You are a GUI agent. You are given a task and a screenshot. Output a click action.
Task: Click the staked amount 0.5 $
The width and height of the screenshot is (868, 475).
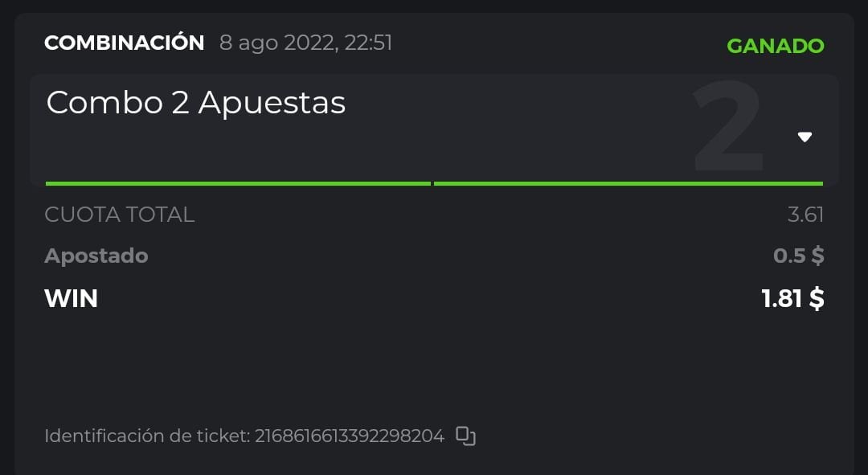(x=798, y=256)
